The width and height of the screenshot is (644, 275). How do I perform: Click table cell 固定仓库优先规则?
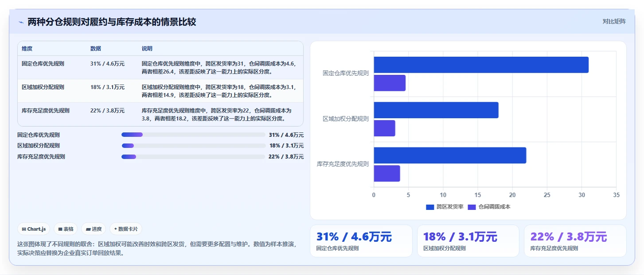[43, 64]
